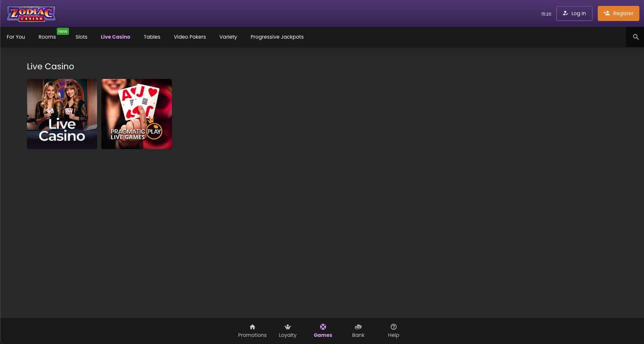The image size is (644, 344).
Task: Go to the For You tab
Action: pyautogui.click(x=16, y=37)
